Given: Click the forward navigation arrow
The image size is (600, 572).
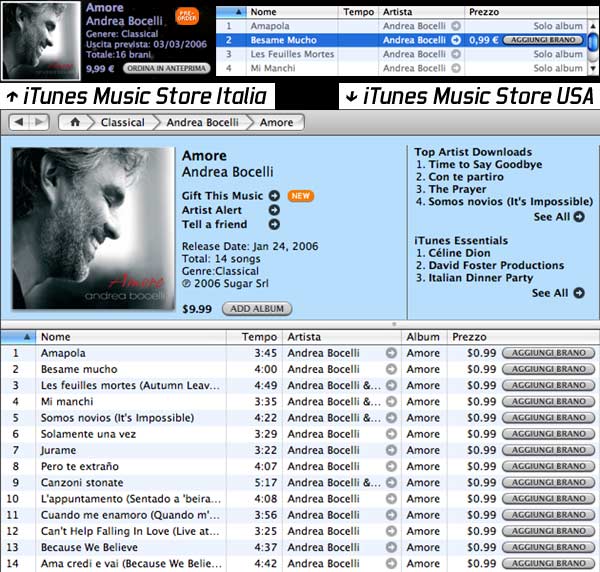Looking at the screenshot, I should 39,122.
